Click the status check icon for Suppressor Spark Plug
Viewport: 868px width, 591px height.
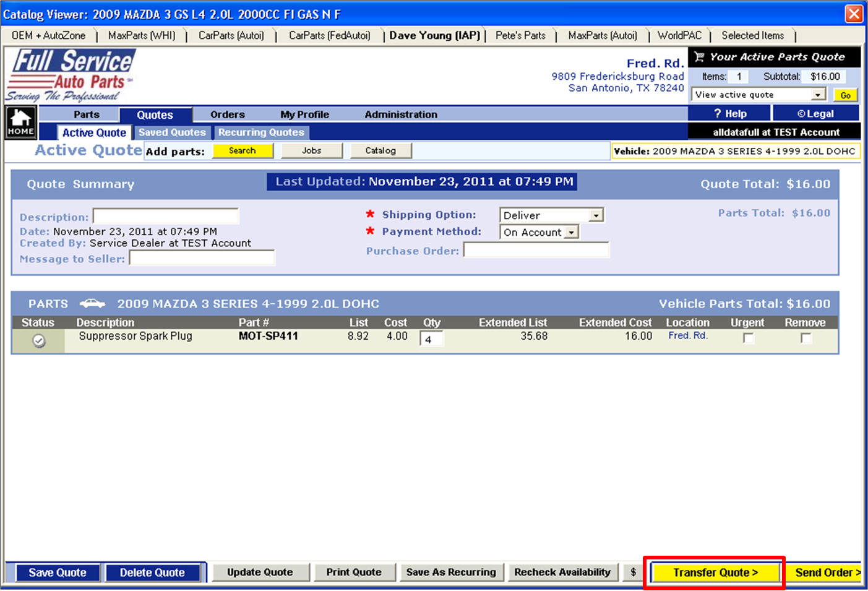tap(39, 341)
